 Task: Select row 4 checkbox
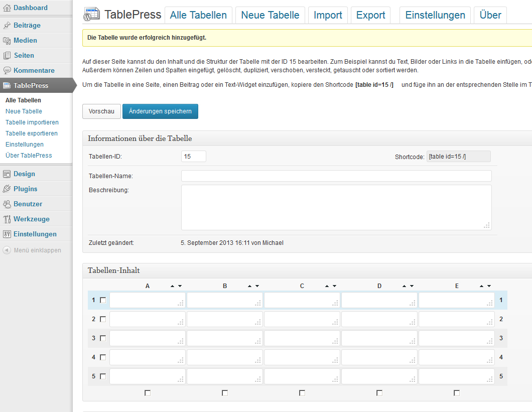click(x=103, y=357)
